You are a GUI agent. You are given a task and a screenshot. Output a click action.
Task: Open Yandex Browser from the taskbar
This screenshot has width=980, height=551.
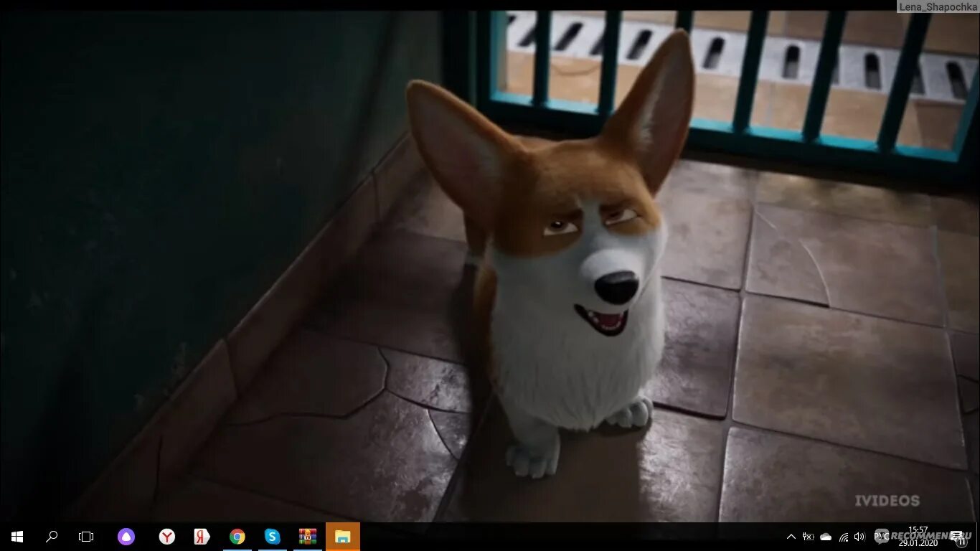tap(167, 537)
